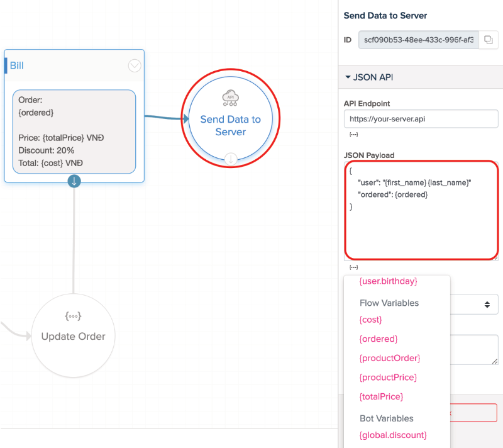This screenshot has height=448, width=503.
Task: Insert the {cost} flow variable
Action: tap(370, 320)
